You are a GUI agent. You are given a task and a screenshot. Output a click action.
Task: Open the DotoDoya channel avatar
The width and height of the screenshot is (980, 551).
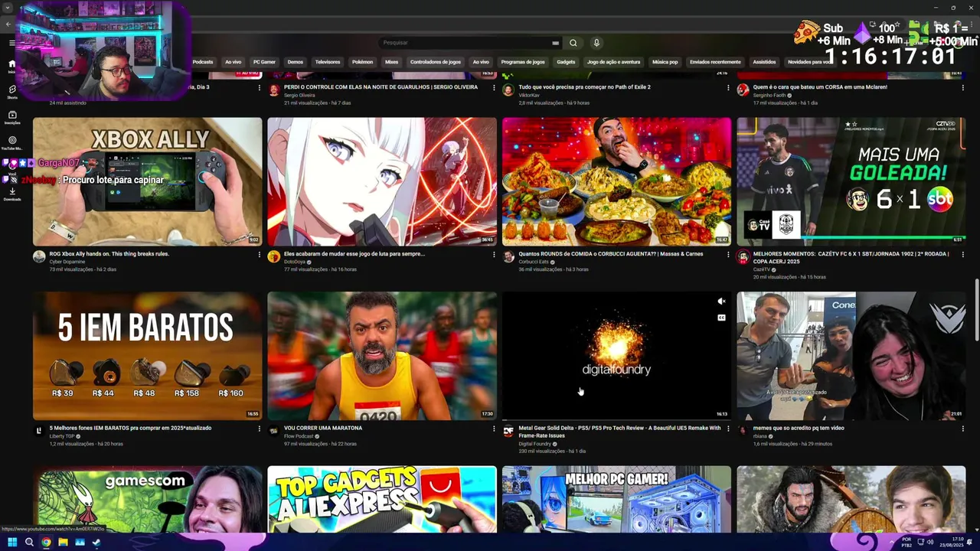point(273,257)
